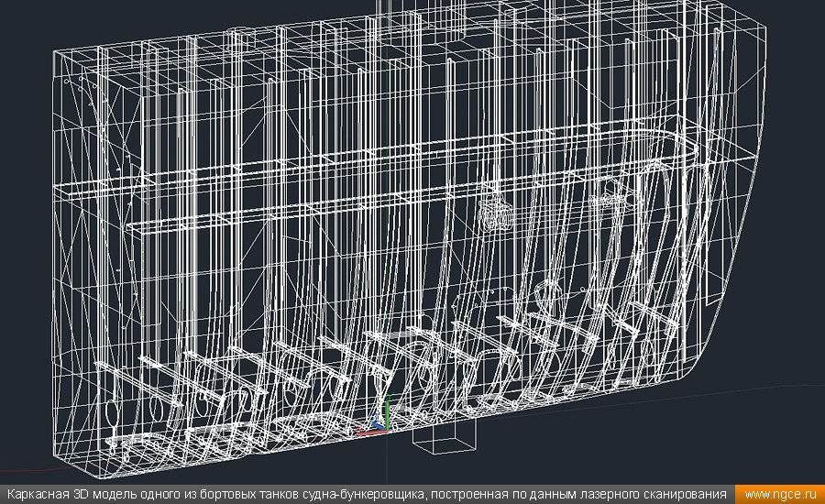Click the www.ngce.ru link
The image size is (825, 504).
pos(780,495)
